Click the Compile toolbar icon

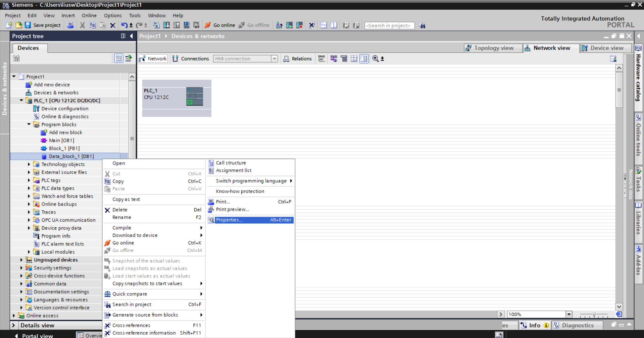(156, 25)
